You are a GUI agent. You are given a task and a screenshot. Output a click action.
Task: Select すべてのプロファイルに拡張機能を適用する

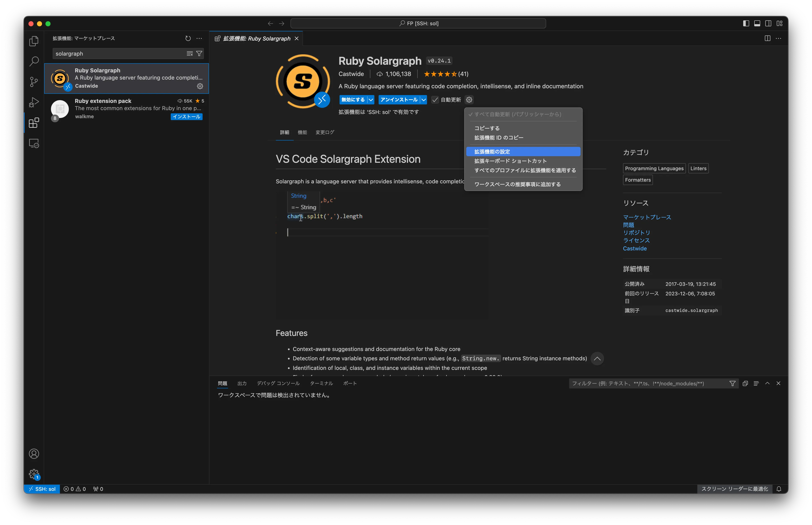click(x=523, y=170)
